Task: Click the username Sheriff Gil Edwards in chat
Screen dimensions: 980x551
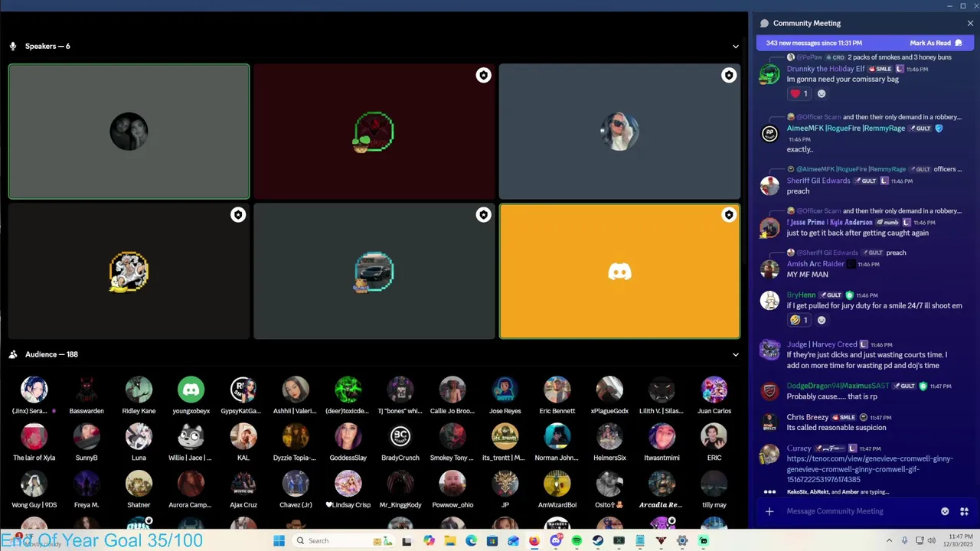Action: tap(818, 181)
